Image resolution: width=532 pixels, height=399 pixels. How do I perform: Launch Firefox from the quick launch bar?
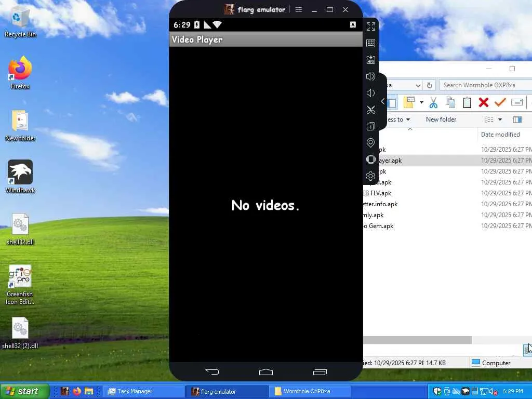77,391
